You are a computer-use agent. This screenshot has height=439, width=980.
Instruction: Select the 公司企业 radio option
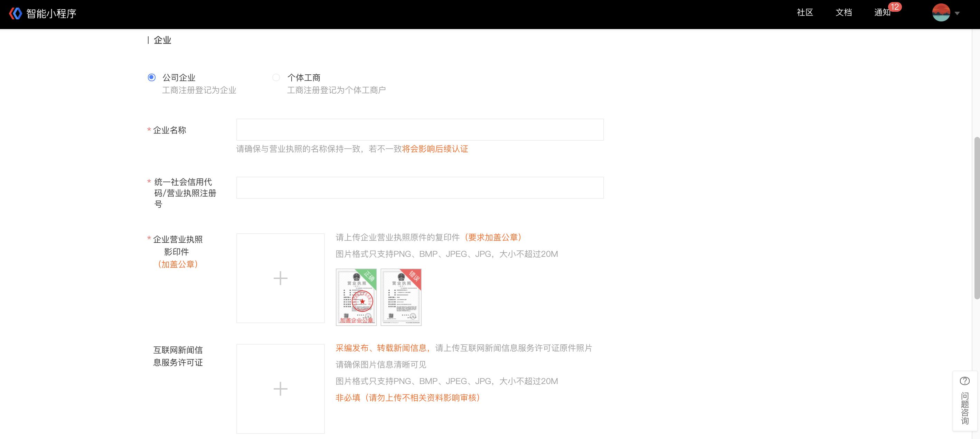(151, 77)
